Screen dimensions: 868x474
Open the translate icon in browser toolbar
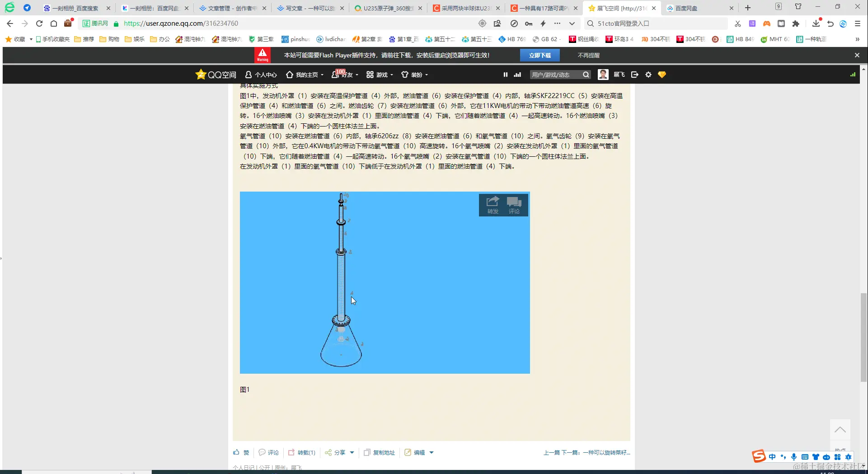pos(752,23)
